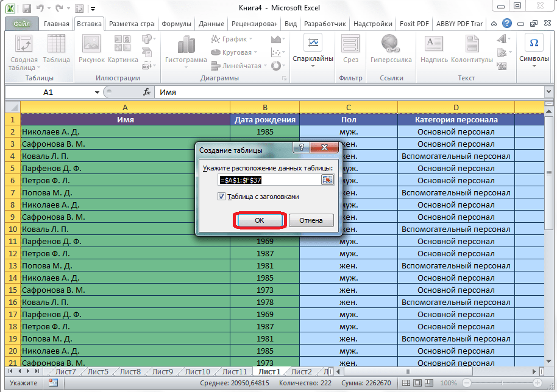
Task: Click the Save icon in quick access toolbar
Action: [x=26, y=9]
